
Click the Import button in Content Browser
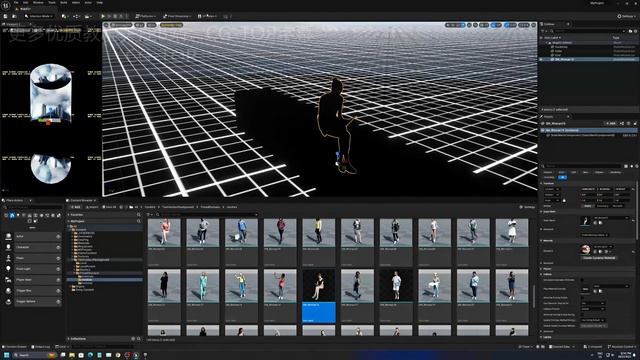(91, 207)
